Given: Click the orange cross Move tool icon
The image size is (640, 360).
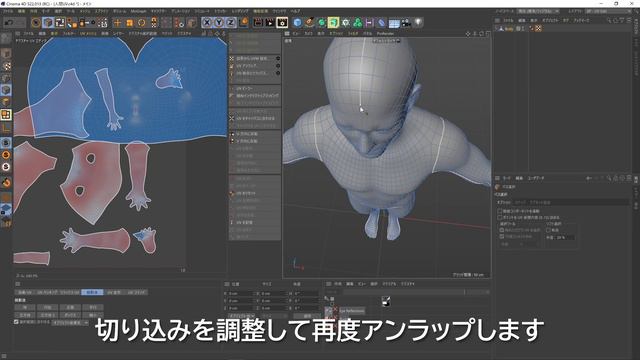Looking at the screenshot, I should tap(118, 23).
